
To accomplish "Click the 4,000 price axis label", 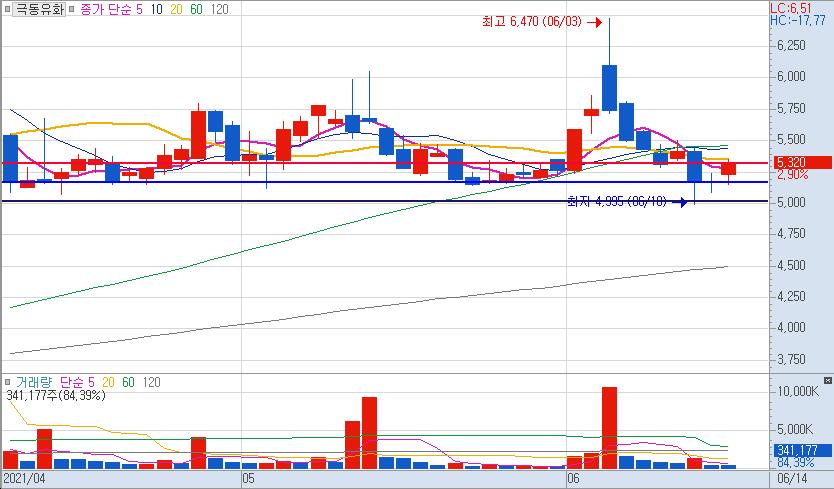I will point(791,328).
